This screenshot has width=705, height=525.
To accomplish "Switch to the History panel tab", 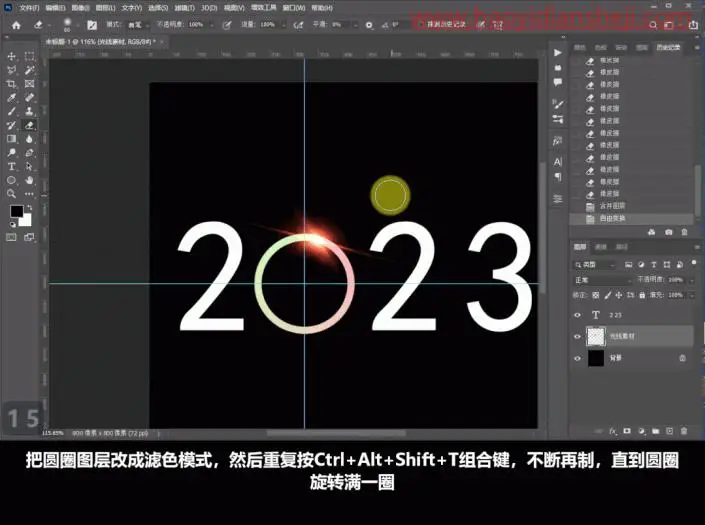I will tap(668, 47).
